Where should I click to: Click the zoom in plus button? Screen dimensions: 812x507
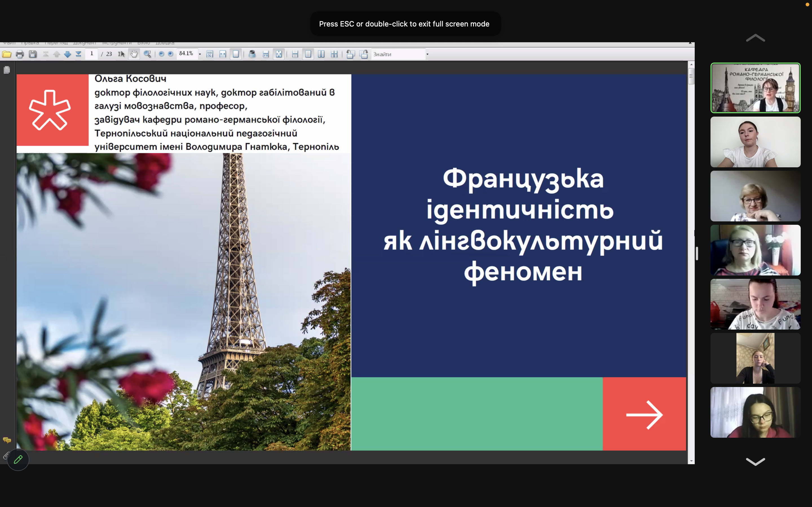coord(171,54)
